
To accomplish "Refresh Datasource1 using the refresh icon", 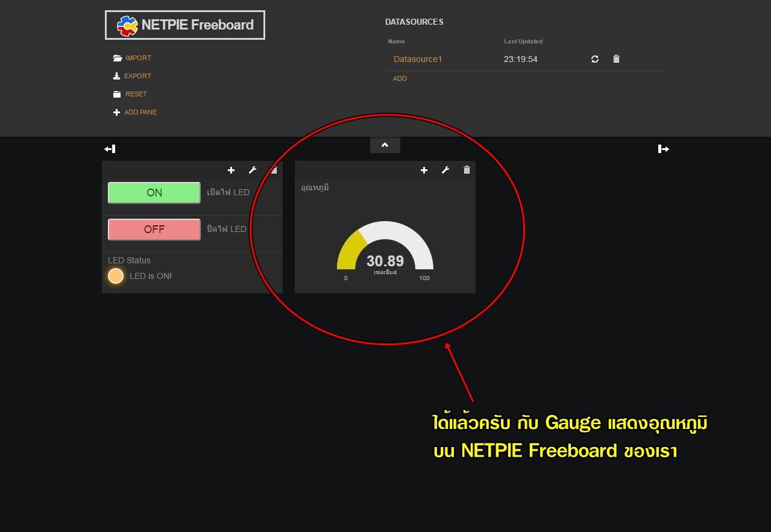I will (595, 59).
